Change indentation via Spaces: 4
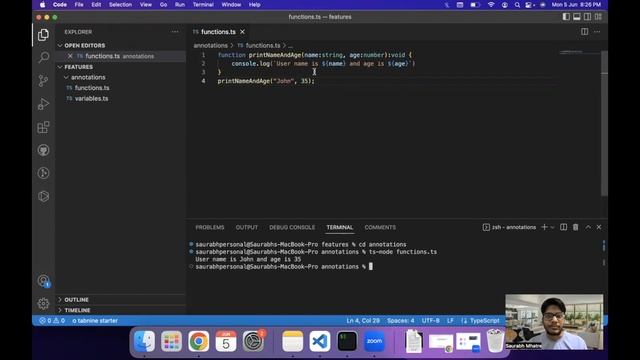The height and width of the screenshot is (360, 640). pos(400,320)
